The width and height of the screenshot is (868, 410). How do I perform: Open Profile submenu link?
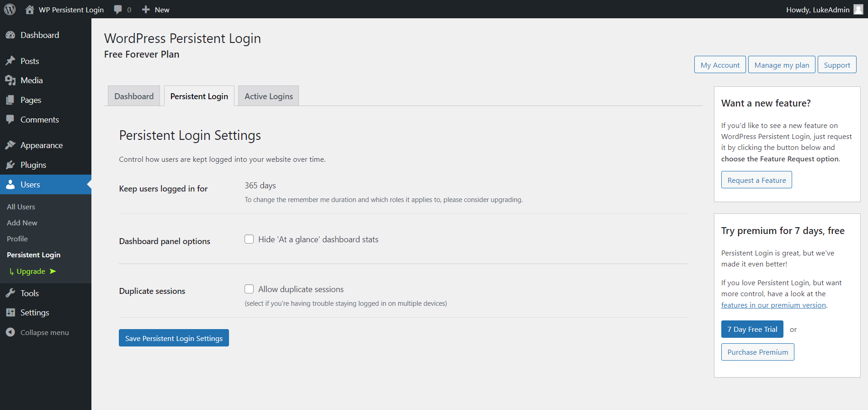(x=17, y=239)
